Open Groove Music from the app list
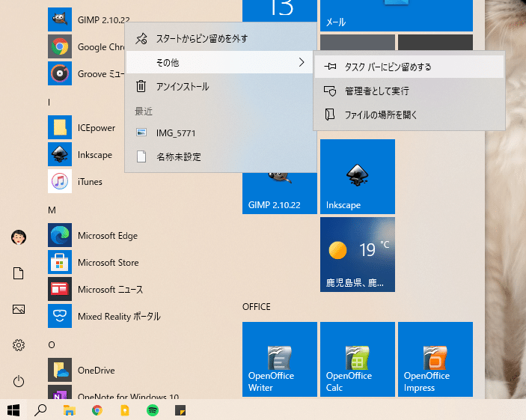526x420 pixels. [86, 73]
